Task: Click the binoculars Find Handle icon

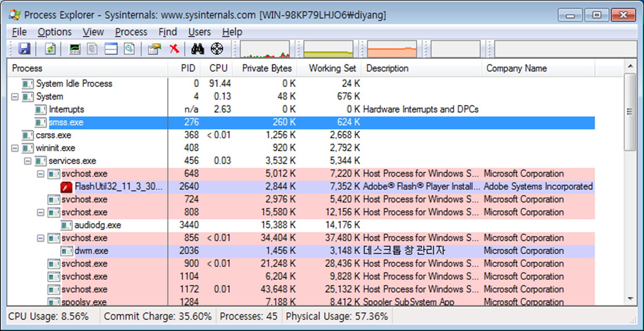Action: [198, 49]
